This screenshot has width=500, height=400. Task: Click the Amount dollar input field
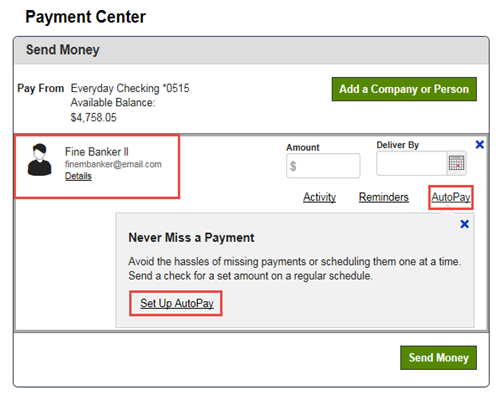coord(323,166)
